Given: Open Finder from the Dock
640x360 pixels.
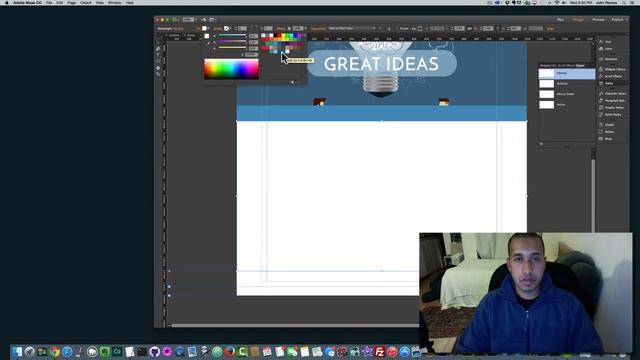Looking at the screenshot, I should point(17,351).
